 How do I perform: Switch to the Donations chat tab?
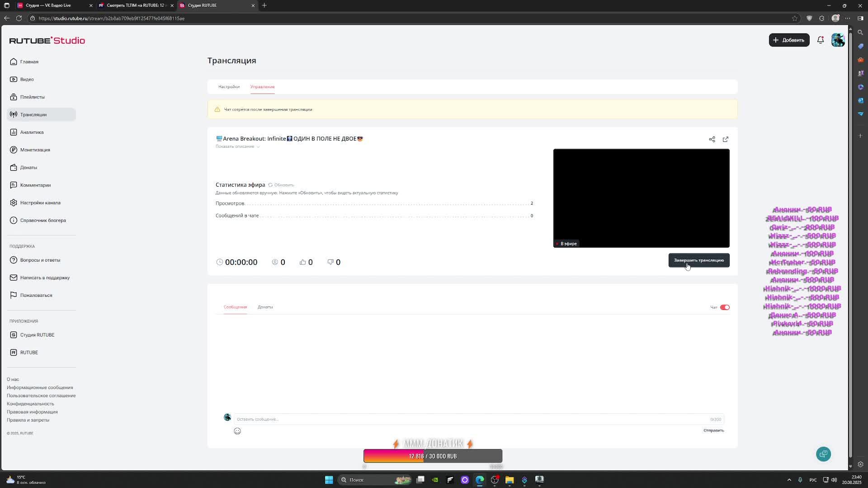point(265,307)
